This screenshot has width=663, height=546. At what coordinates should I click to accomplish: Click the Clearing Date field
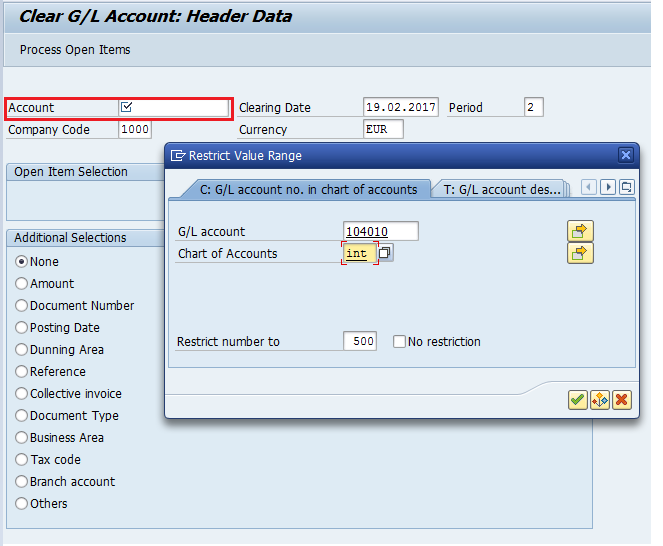400,107
